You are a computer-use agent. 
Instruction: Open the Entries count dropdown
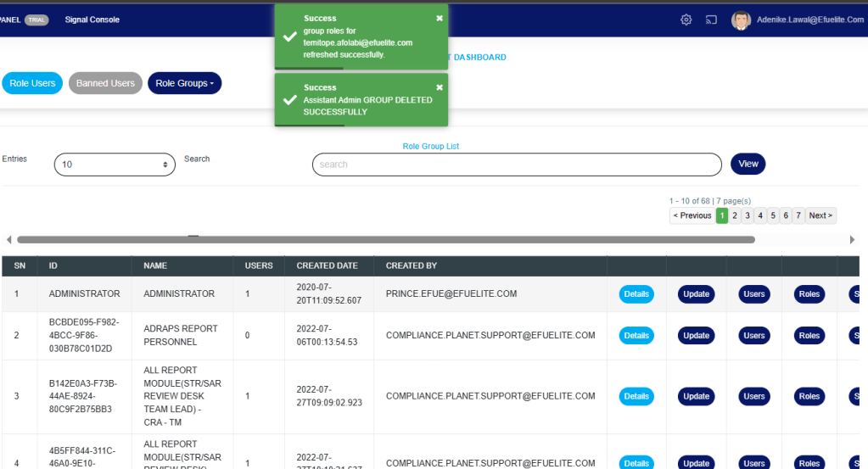tap(115, 165)
